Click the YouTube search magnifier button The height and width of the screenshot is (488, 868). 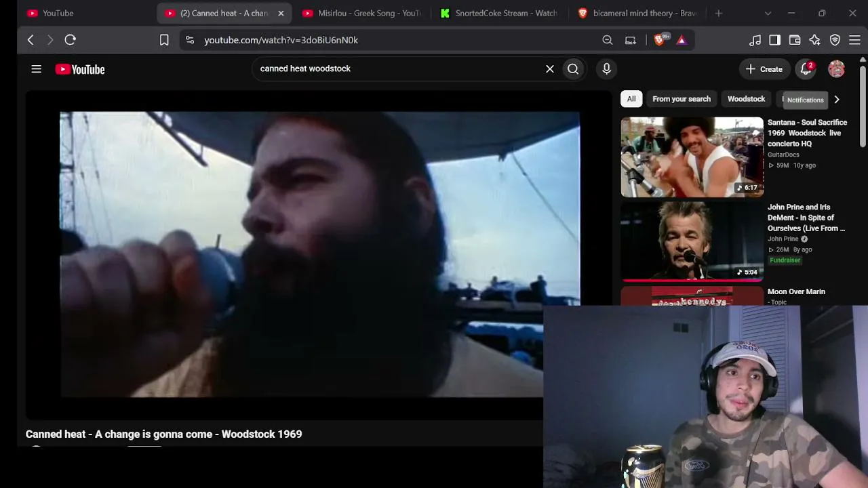coord(573,68)
